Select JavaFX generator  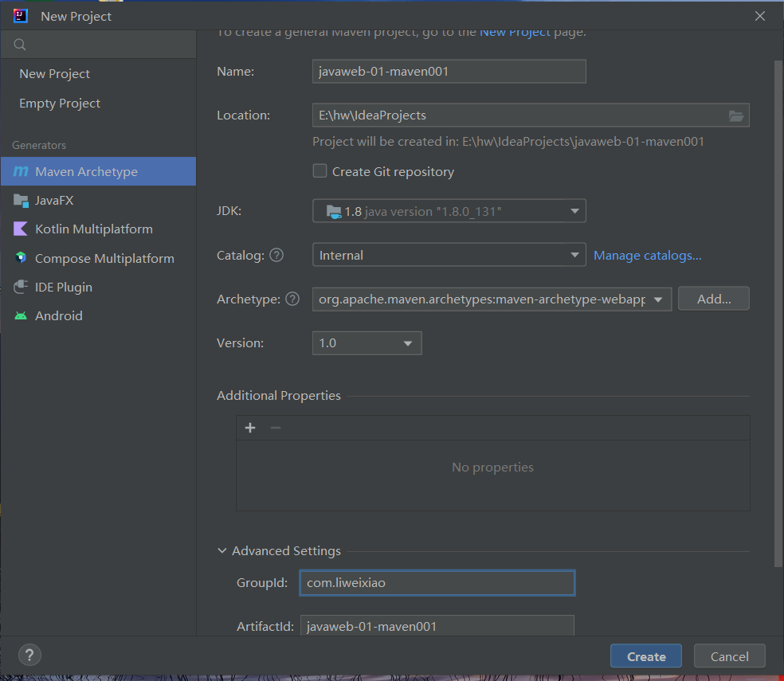pos(98,201)
